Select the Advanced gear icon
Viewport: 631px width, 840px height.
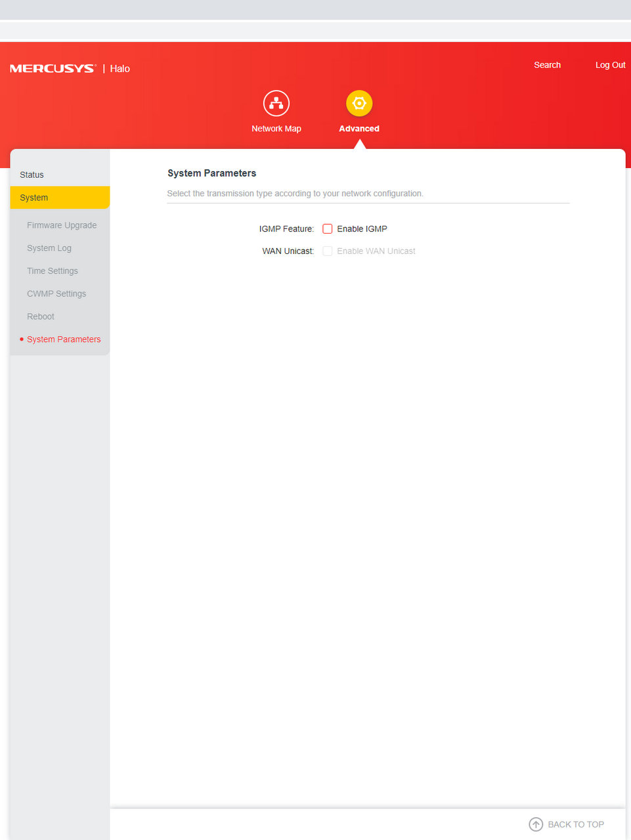pos(359,103)
